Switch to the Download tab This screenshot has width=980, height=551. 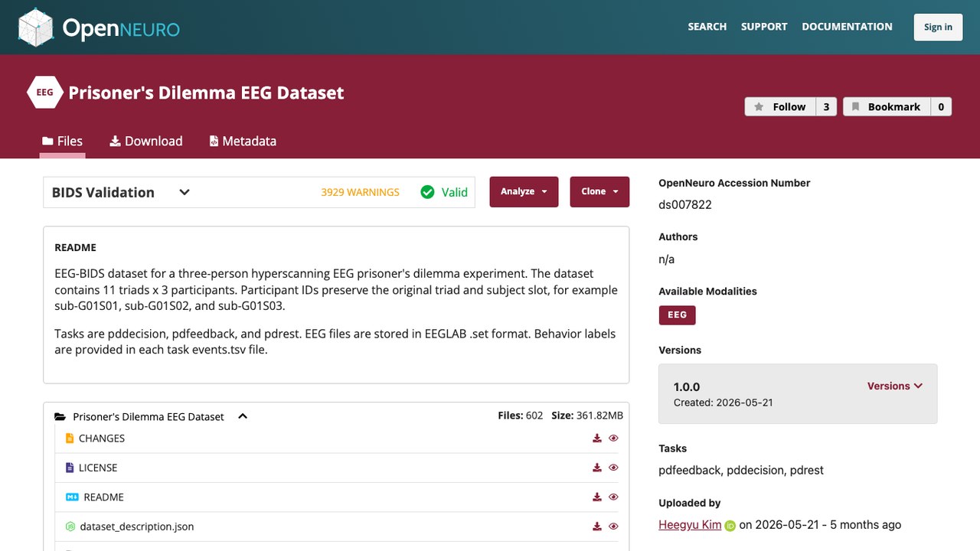[x=146, y=142]
